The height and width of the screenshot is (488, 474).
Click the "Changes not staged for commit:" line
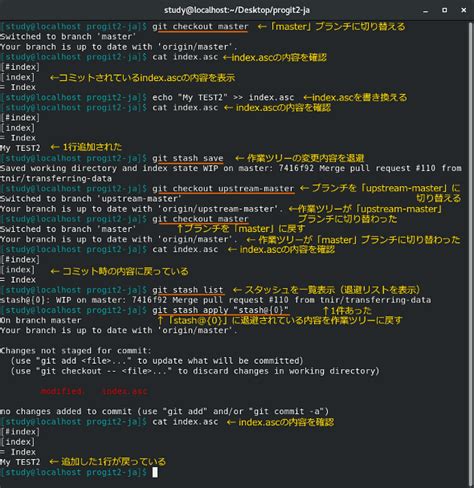click(76, 351)
